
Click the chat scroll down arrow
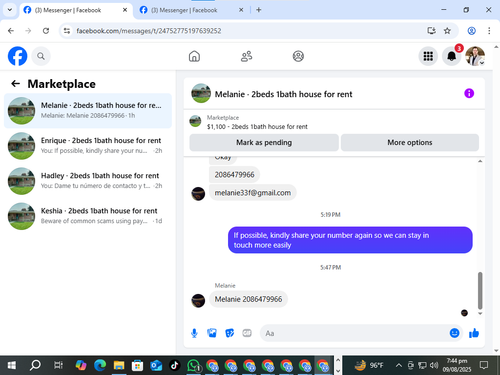(480, 313)
